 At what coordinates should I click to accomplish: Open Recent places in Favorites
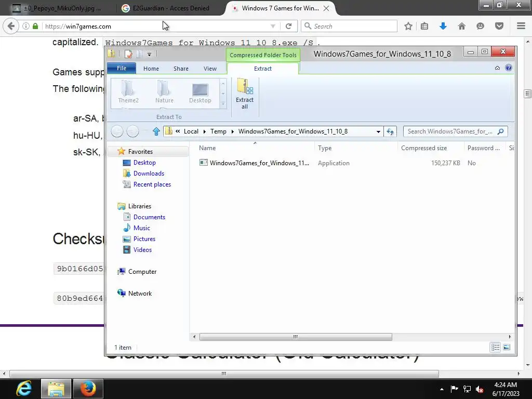coord(152,184)
